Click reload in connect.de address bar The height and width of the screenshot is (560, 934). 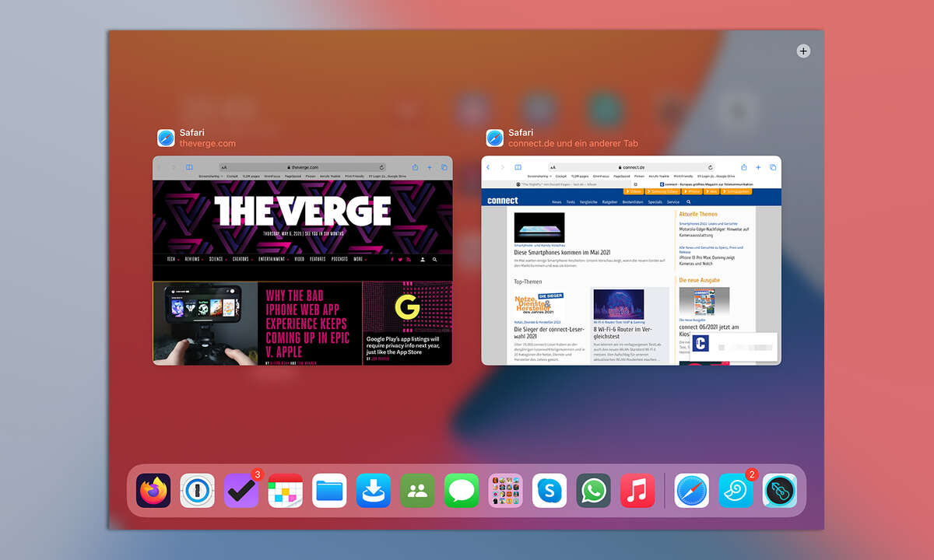(x=711, y=167)
